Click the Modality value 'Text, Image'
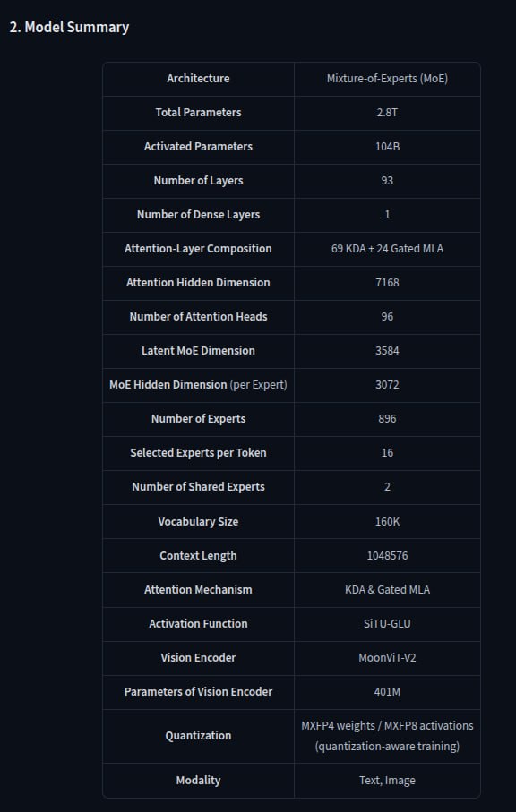Image resolution: width=516 pixels, height=812 pixels. (x=387, y=781)
